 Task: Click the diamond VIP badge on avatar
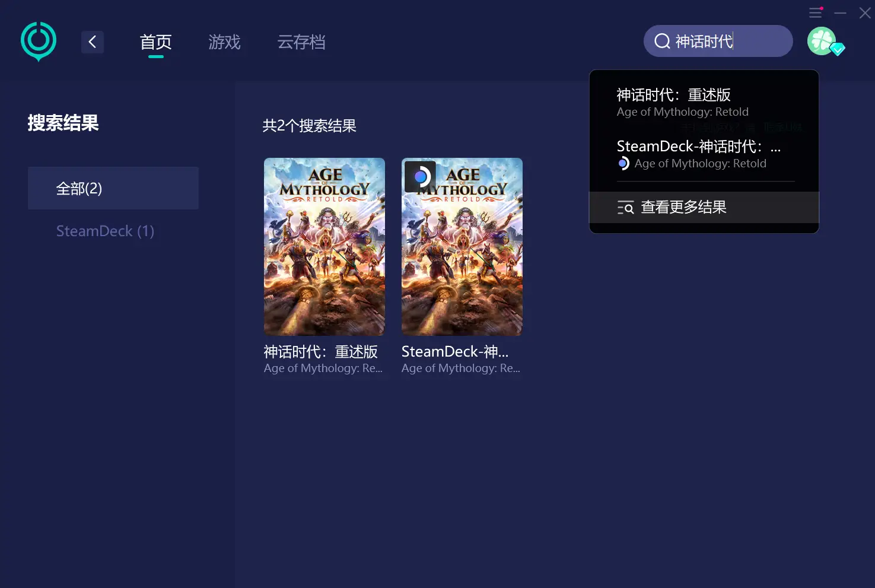coord(837,49)
